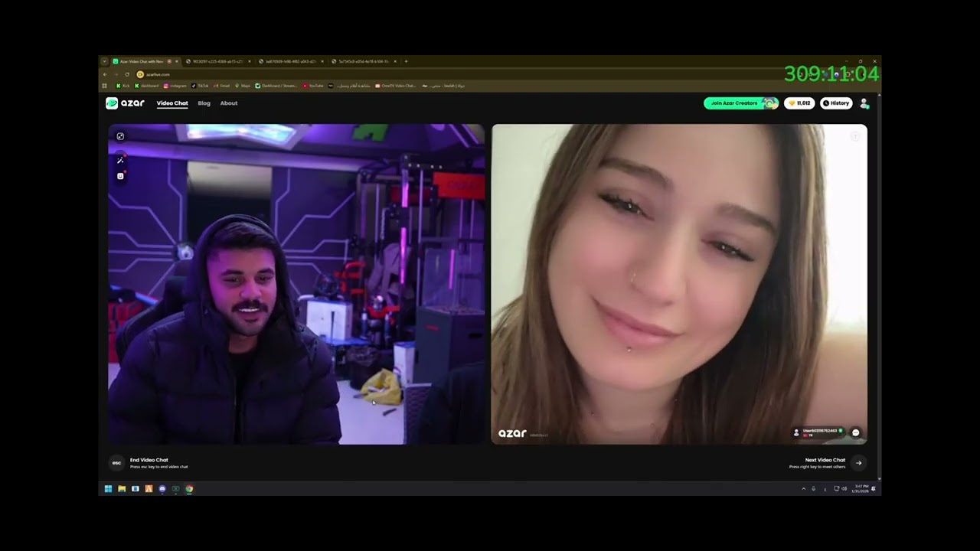Image resolution: width=980 pixels, height=551 pixels.
Task: Switch to the fourth browser tab
Action: tap(363, 61)
